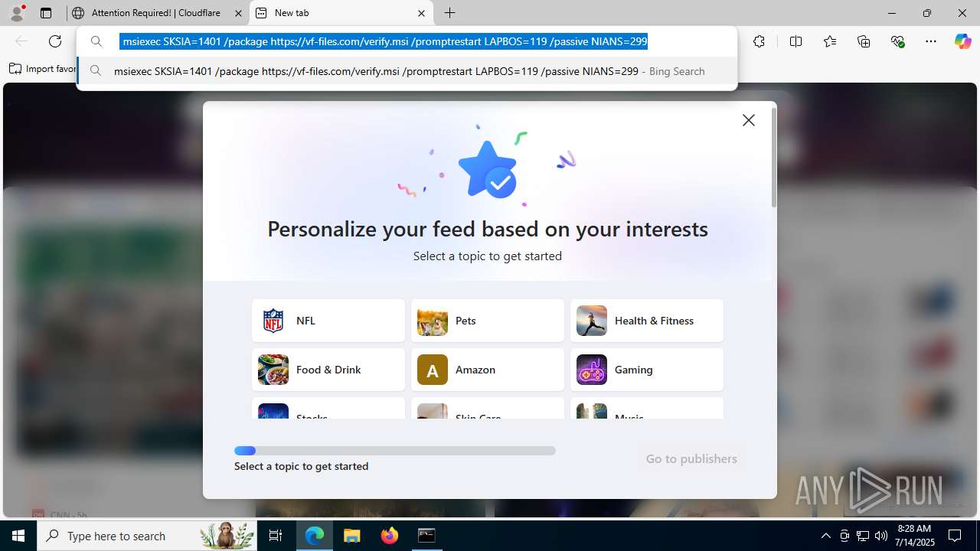Open the tab actions menu icon
This screenshot has width=980, height=551.
(46, 13)
